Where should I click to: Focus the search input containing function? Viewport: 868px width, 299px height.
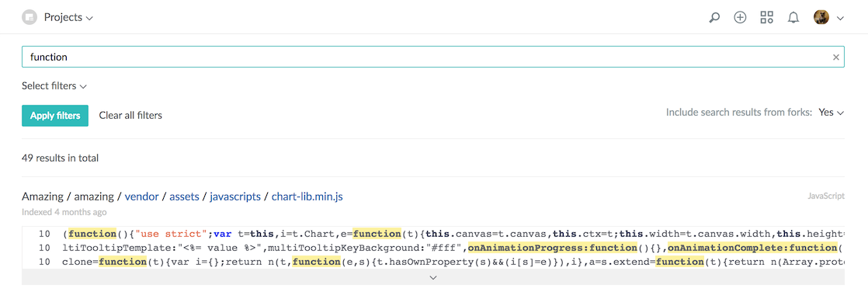point(433,57)
